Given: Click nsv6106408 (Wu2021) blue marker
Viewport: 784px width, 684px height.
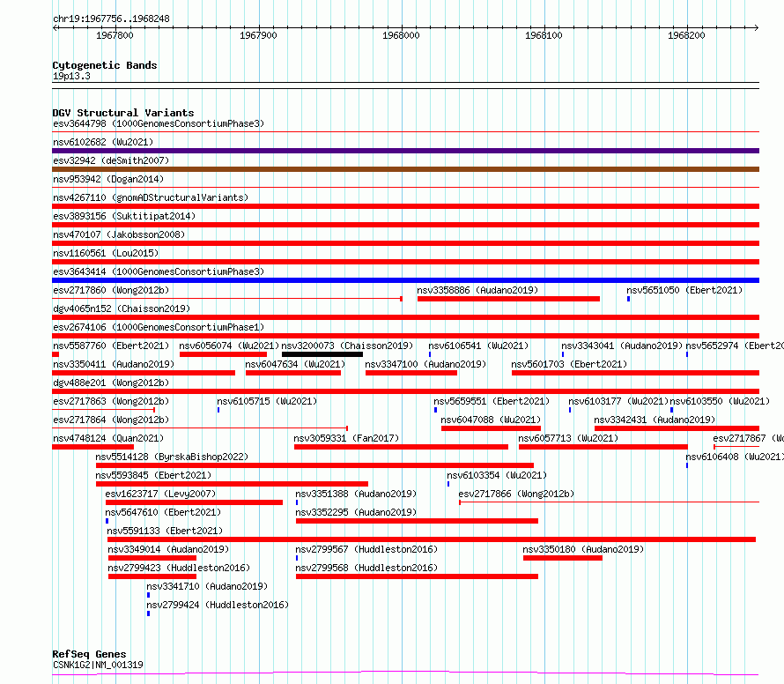Looking at the screenshot, I should coord(687,465).
